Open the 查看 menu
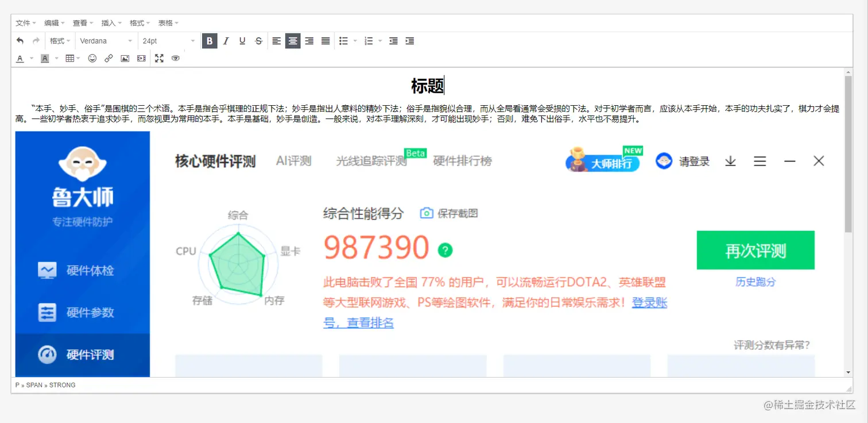 click(83, 23)
